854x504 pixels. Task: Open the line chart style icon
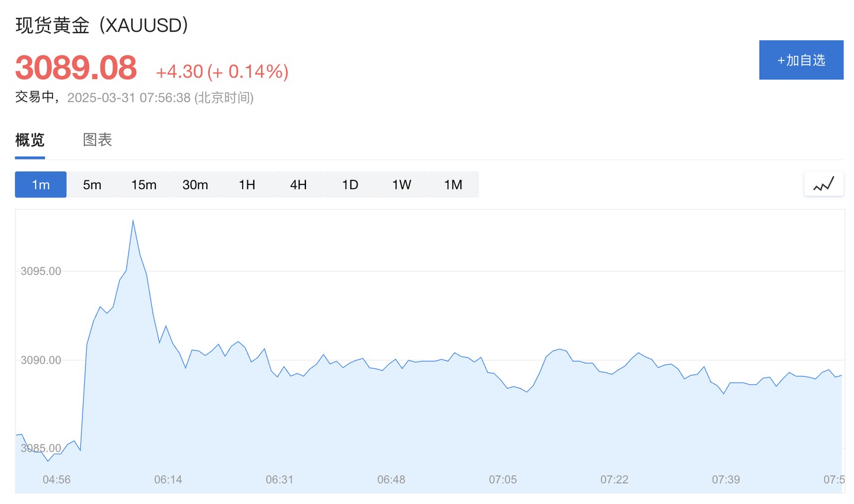(824, 184)
